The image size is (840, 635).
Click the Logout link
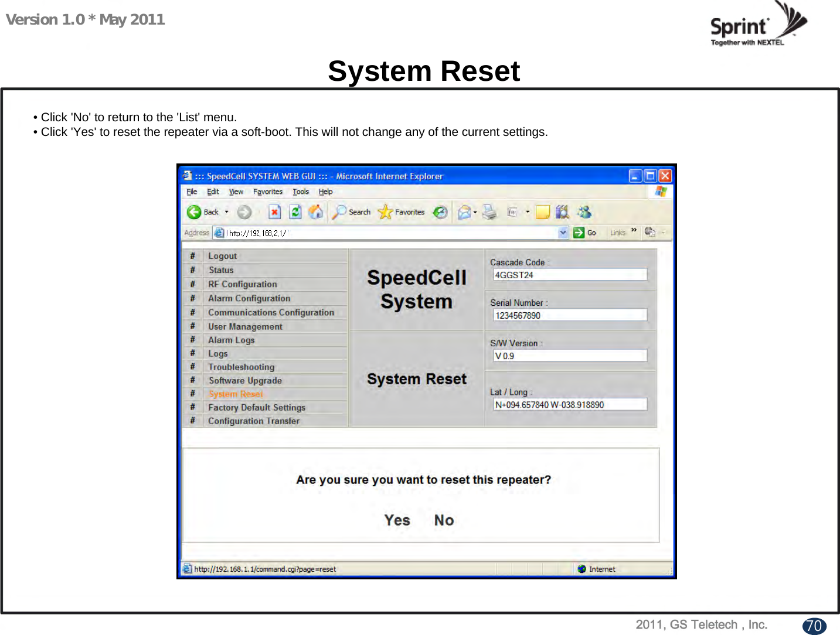(x=223, y=256)
